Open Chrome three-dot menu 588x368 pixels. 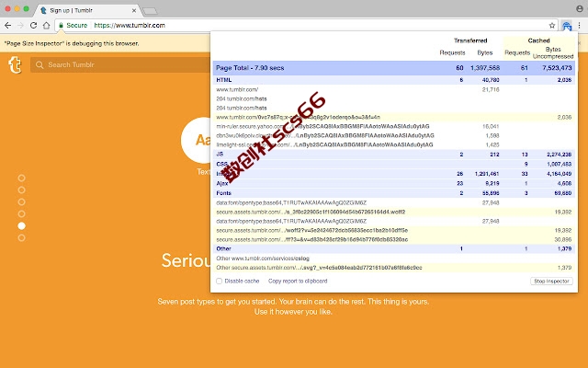point(580,25)
